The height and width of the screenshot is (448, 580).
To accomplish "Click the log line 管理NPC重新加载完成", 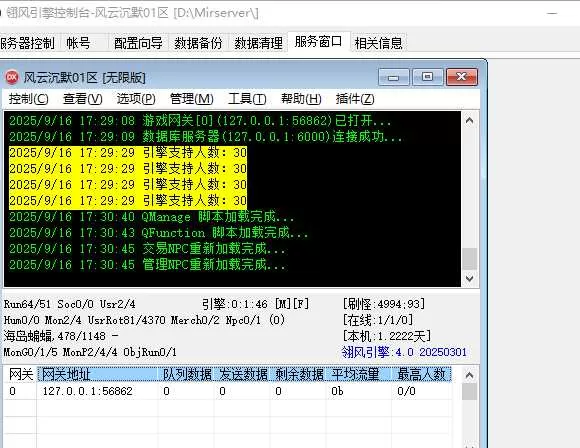I will pyautogui.click(x=147, y=265).
